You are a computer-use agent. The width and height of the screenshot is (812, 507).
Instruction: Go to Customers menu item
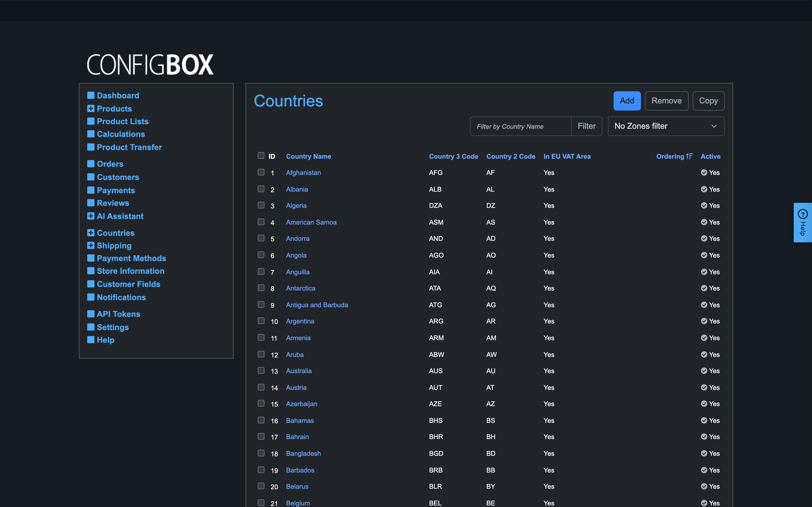click(x=118, y=177)
